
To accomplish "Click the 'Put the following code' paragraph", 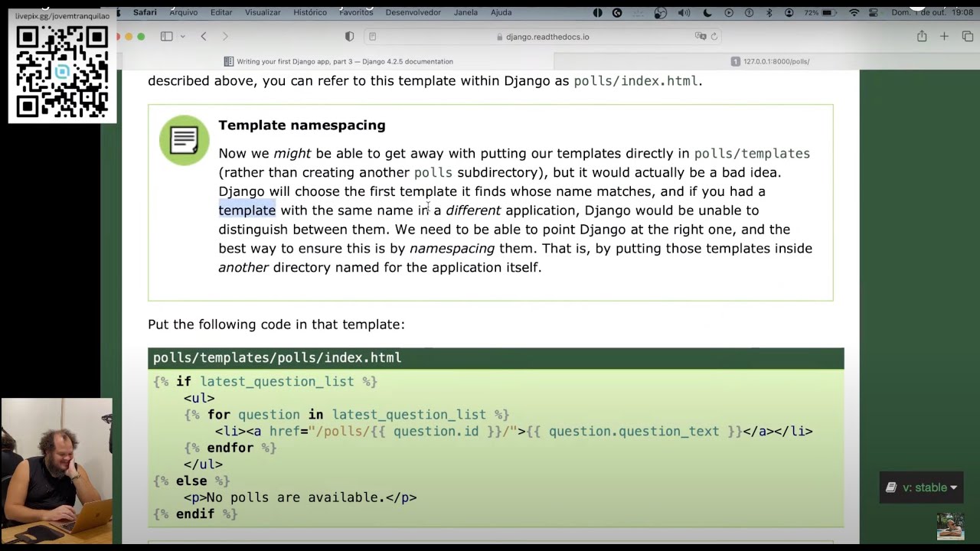I will coord(276,324).
